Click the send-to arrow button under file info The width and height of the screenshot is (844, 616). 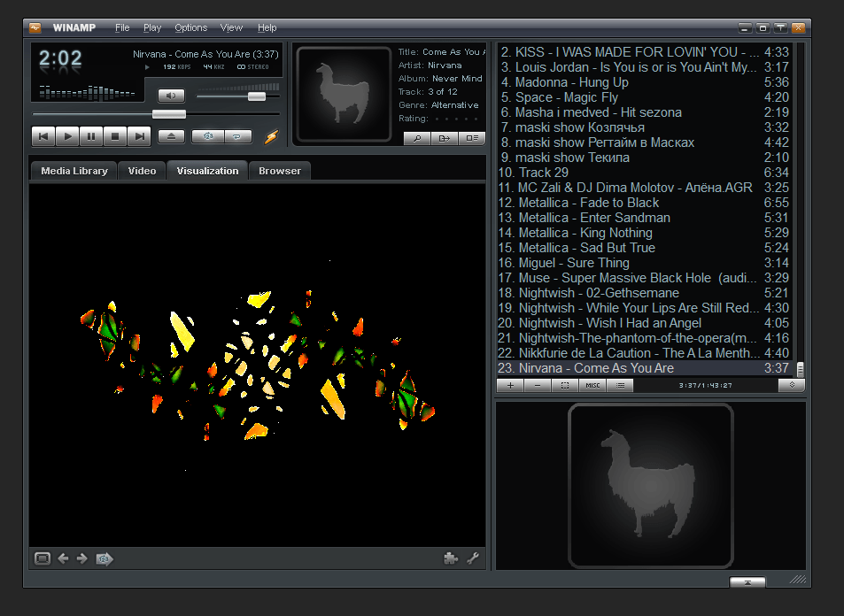(x=445, y=138)
